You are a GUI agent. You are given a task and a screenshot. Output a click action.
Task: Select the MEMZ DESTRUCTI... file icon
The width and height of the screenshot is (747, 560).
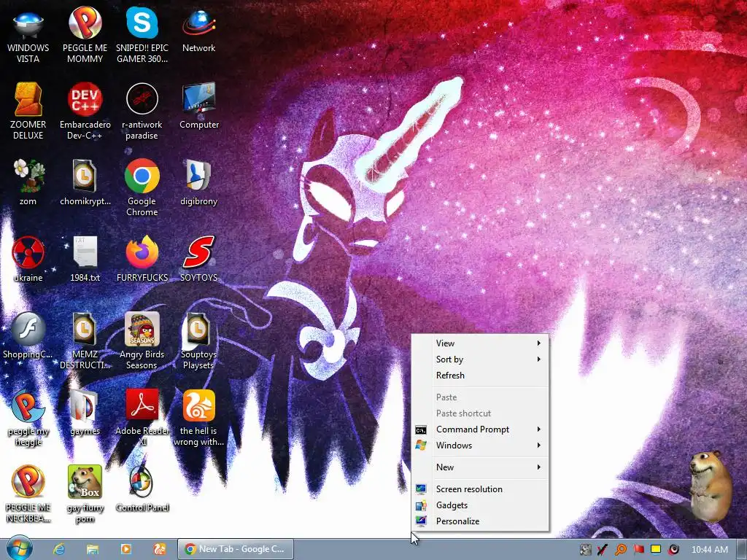[85, 341]
